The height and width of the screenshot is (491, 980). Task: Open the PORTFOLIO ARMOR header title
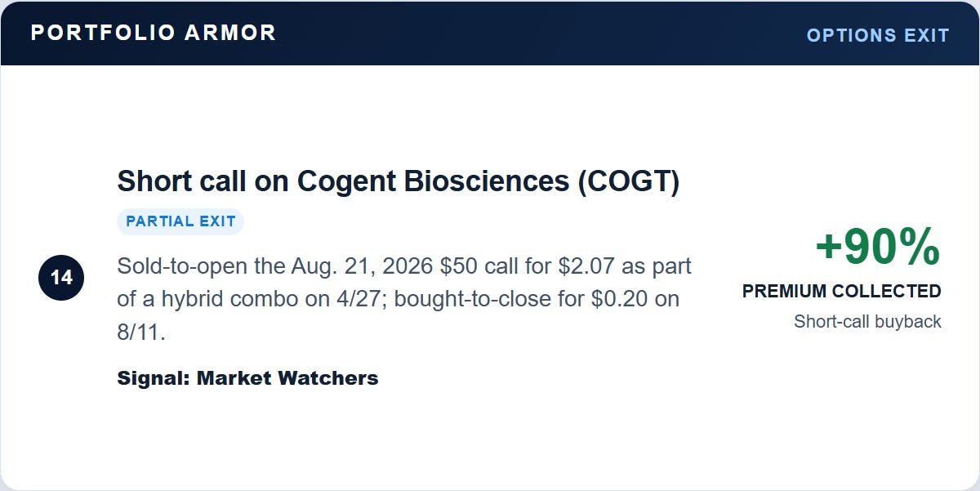154,33
